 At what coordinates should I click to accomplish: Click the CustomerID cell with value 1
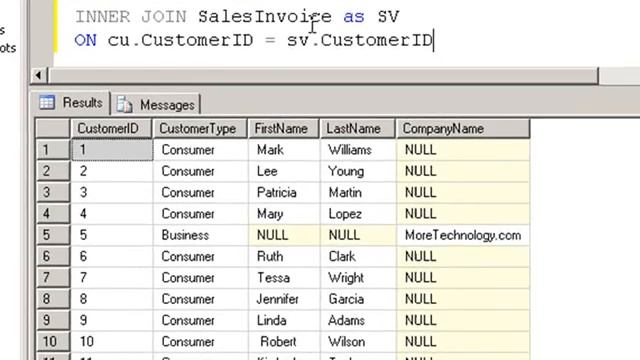pyautogui.click(x=112, y=150)
